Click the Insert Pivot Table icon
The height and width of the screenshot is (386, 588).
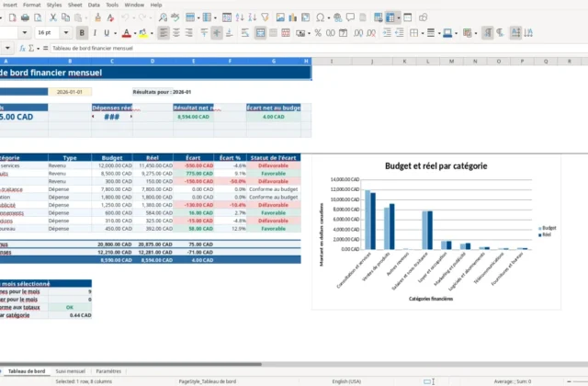306,17
